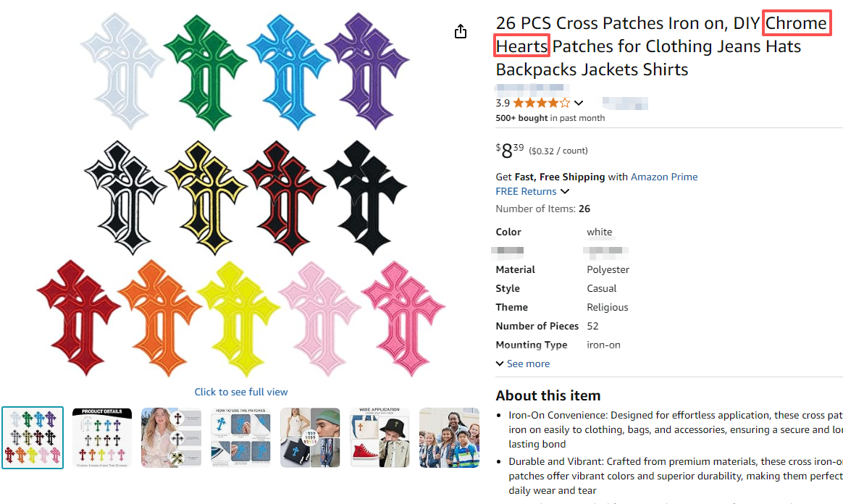The width and height of the screenshot is (843, 504).
Task: Click the share icon beside product image
Action: point(461,32)
